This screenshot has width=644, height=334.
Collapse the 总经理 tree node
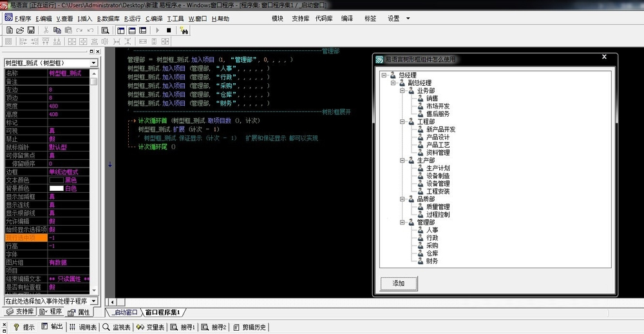click(x=384, y=75)
